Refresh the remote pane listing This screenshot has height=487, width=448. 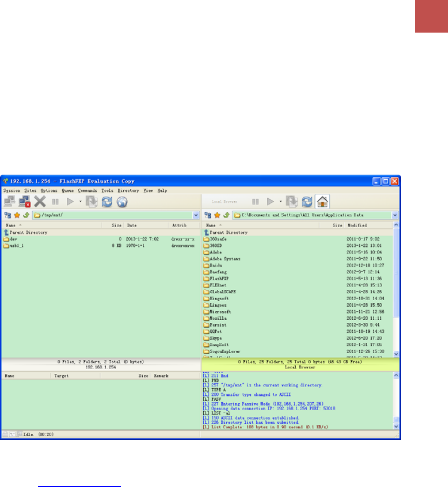click(x=107, y=202)
